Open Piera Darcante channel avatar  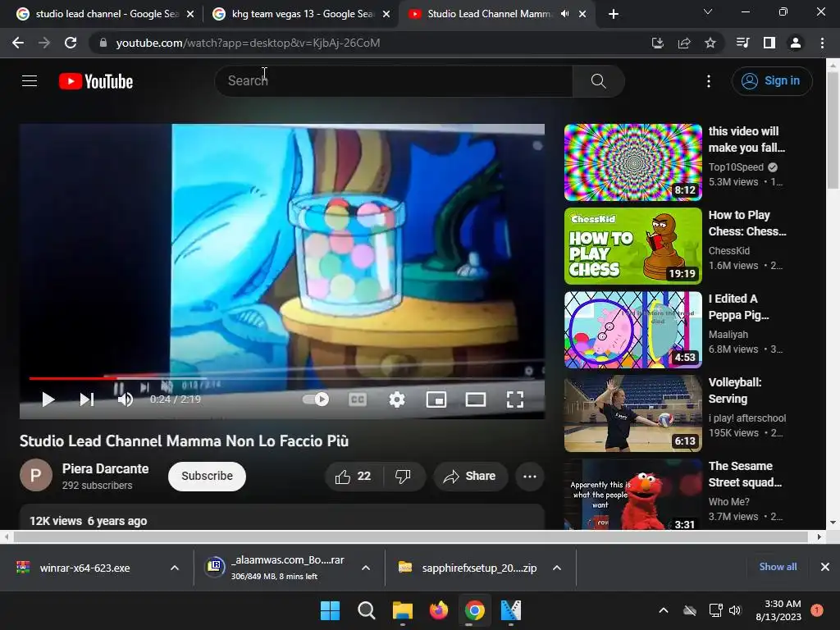pyautogui.click(x=36, y=475)
